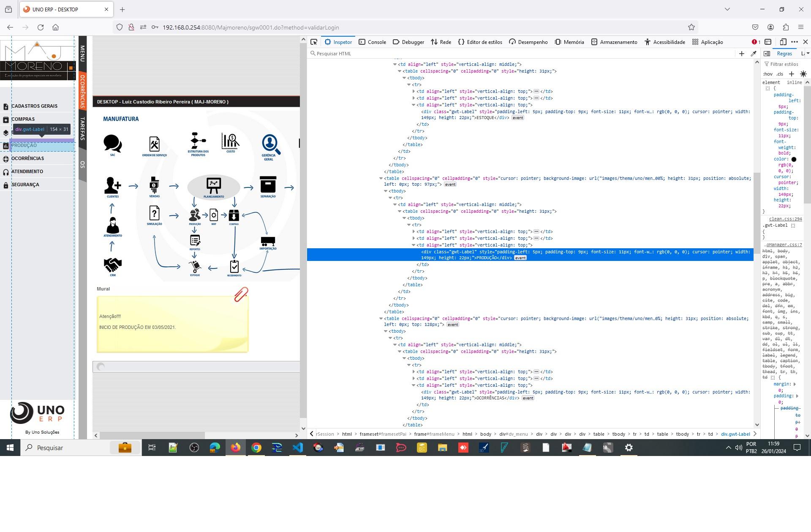
Task: Switch to the Console tab
Action: click(372, 42)
